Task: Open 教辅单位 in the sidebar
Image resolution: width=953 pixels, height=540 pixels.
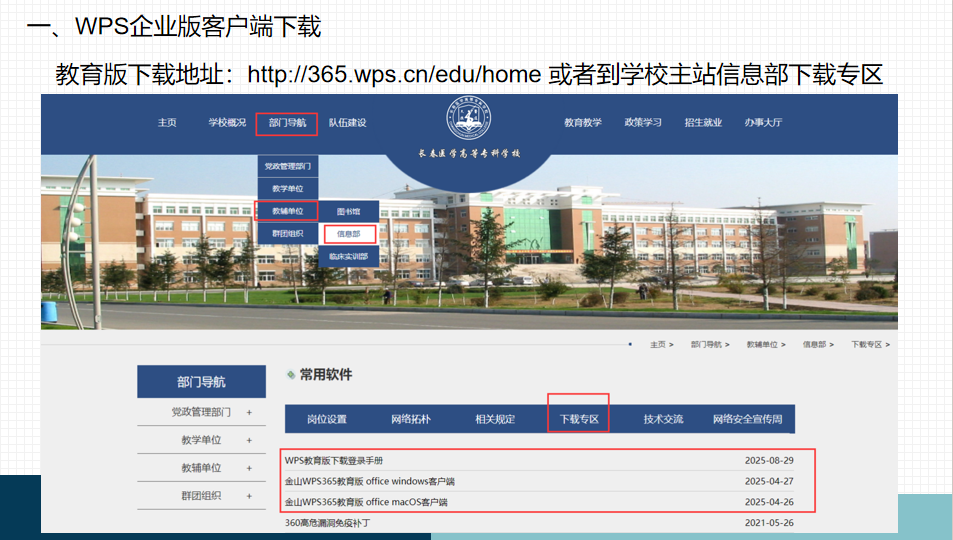Action: 201,468
